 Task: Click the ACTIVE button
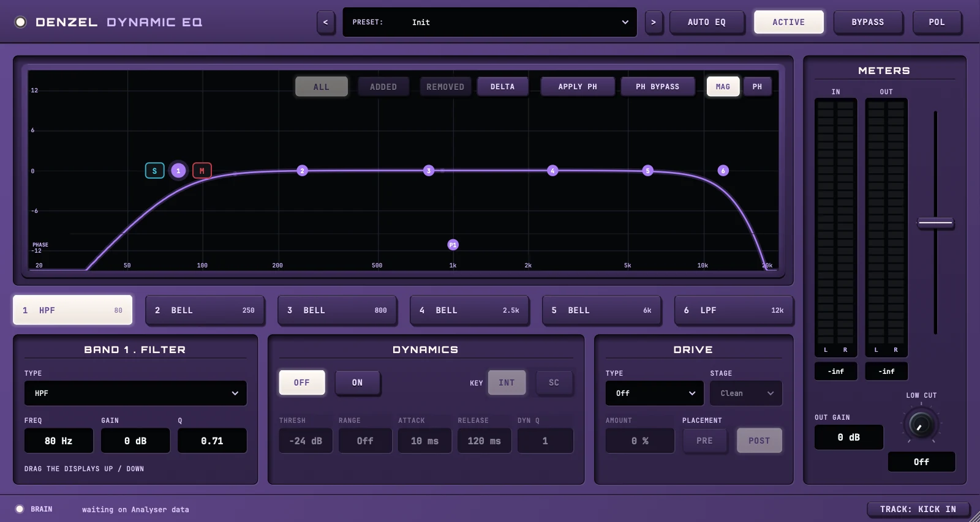click(789, 22)
